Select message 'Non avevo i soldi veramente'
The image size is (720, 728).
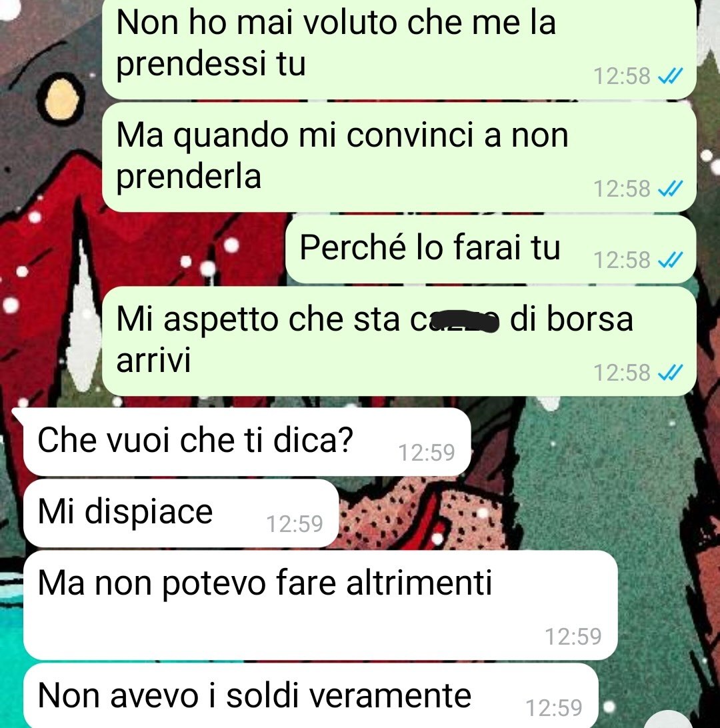point(311,695)
